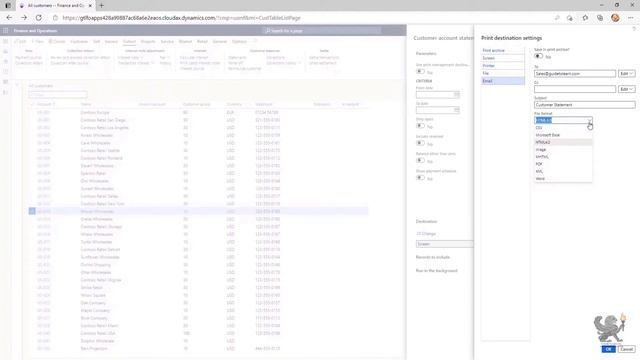Open the Finance and Operations app launcher waffle
640x360 pixels.
click(5, 31)
